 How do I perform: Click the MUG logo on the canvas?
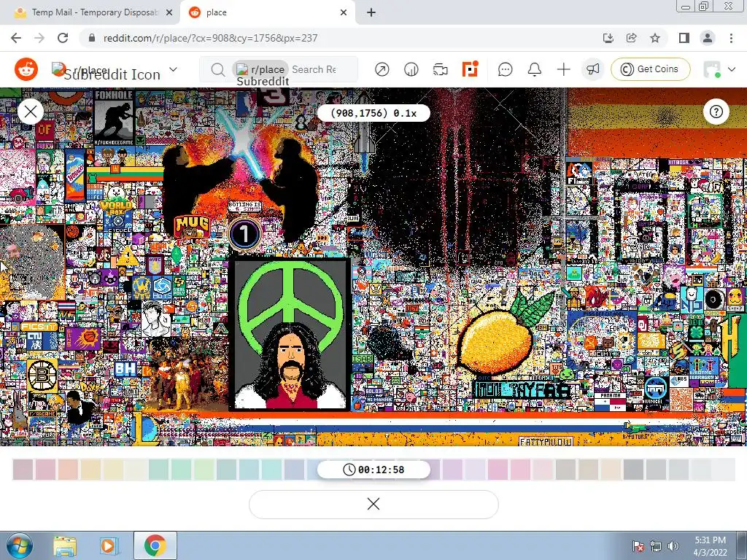tap(192, 226)
